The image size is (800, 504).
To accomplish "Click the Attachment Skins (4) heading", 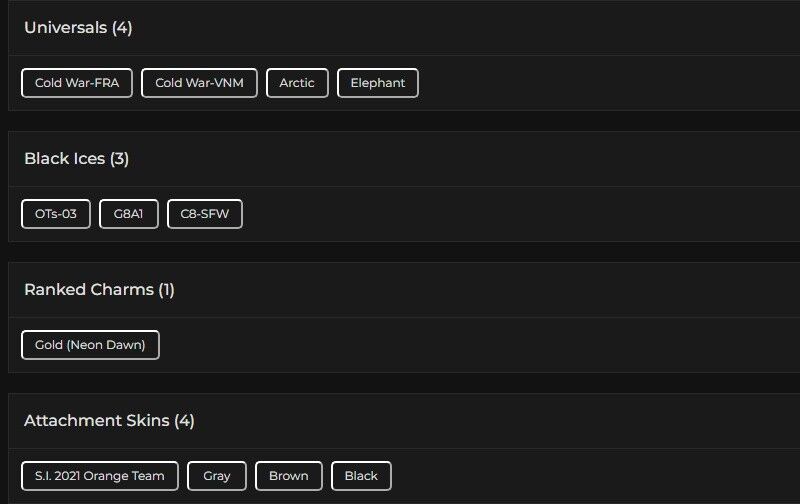I will pyautogui.click(x=109, y=421).
